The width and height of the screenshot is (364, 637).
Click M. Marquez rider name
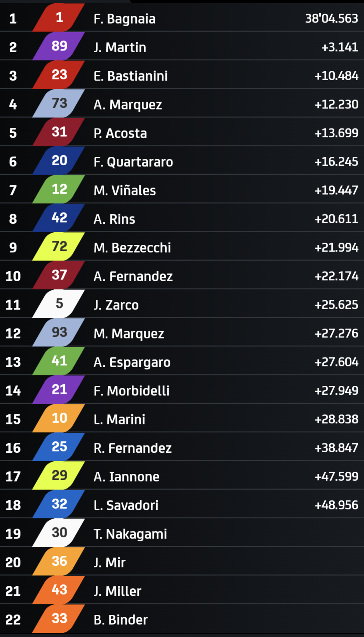(129, 334)
